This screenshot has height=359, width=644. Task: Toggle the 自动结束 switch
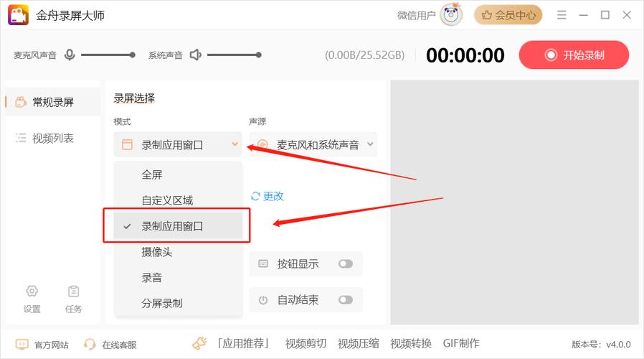pyautogui.click(x=346, y=300)
